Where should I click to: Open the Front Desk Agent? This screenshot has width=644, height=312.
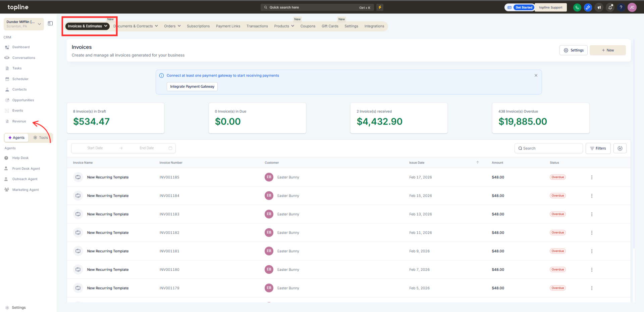(26, 169)
